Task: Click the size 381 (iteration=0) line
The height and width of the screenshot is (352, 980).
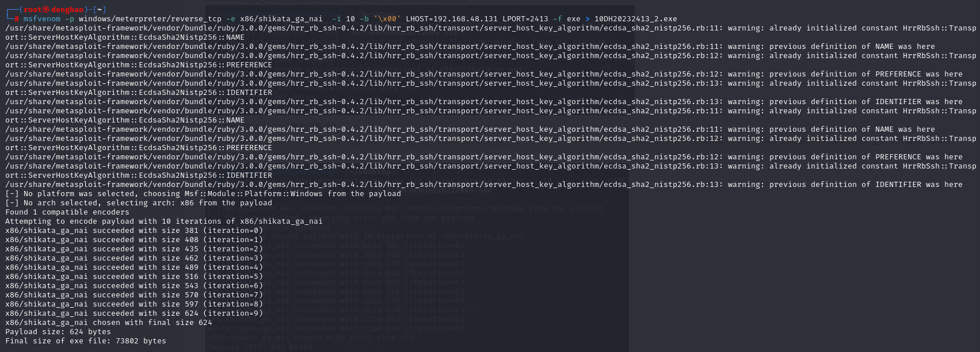Action: [134, 231]
